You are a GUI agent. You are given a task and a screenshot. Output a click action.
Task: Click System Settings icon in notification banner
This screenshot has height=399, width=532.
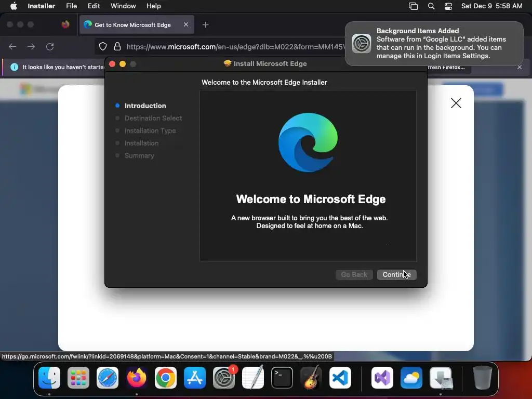pyautogui.click(x=362, y=44)
